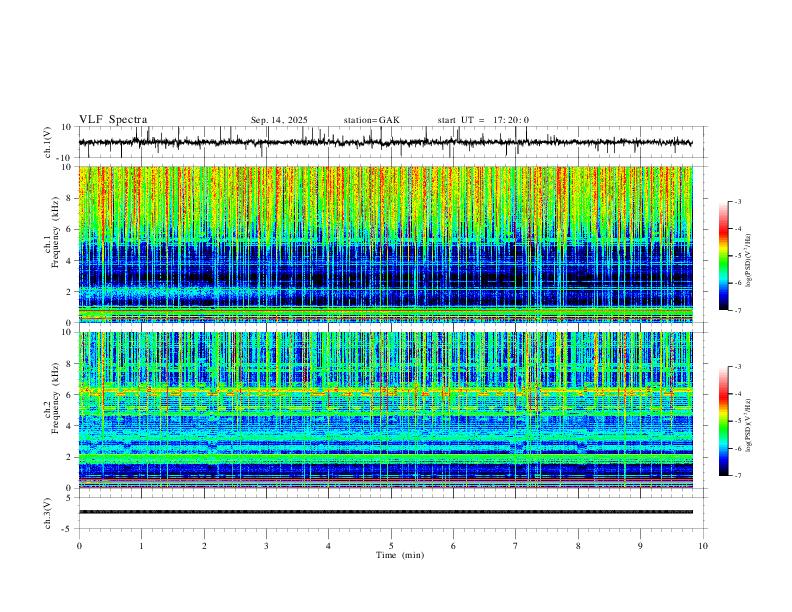Click the "VLF Spectra" plot title
Screen dimensions: 792x612
point(113,120)
